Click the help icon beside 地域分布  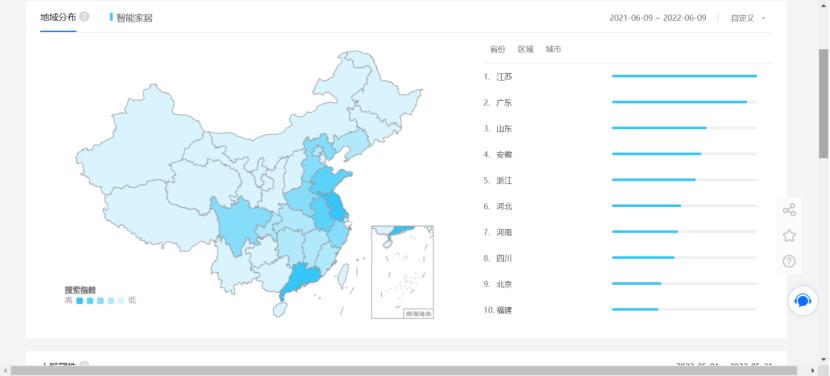pyautogui.click(x=84, y=17)
